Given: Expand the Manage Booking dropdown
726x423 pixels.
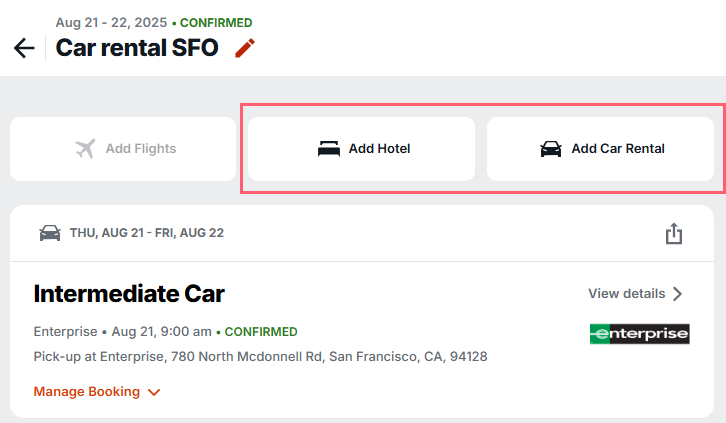Looking at the screenshot, I should [x=97, y=392].
